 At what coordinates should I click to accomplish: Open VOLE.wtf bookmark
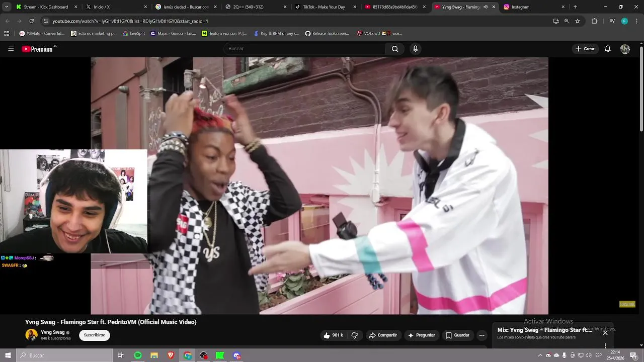pos(380,34)
